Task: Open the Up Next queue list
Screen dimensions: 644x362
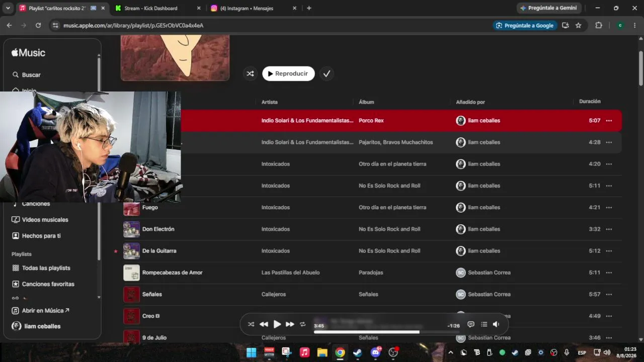Action: (484, 324)
